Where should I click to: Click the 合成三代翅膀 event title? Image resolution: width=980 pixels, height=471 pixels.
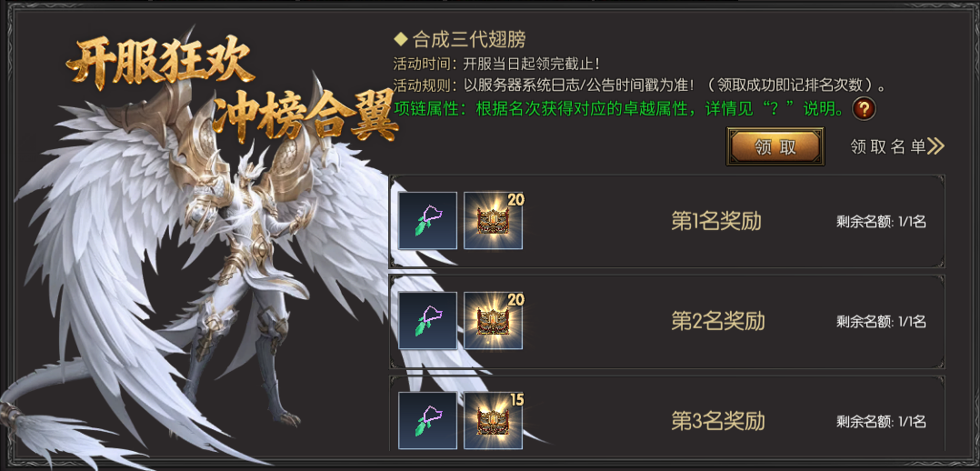(x=469, y=39)
